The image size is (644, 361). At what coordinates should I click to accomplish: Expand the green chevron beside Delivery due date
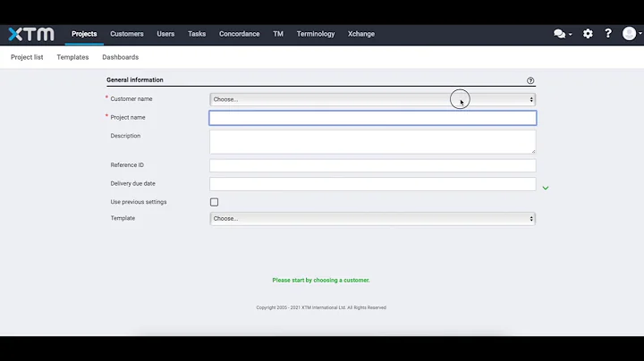(546, 188)
